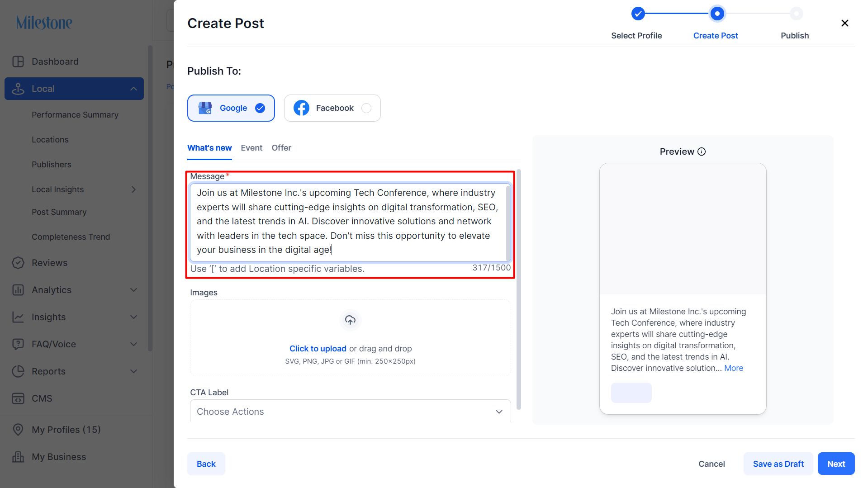
Task: Switch to the Offer tab
Action: [281, 148]
